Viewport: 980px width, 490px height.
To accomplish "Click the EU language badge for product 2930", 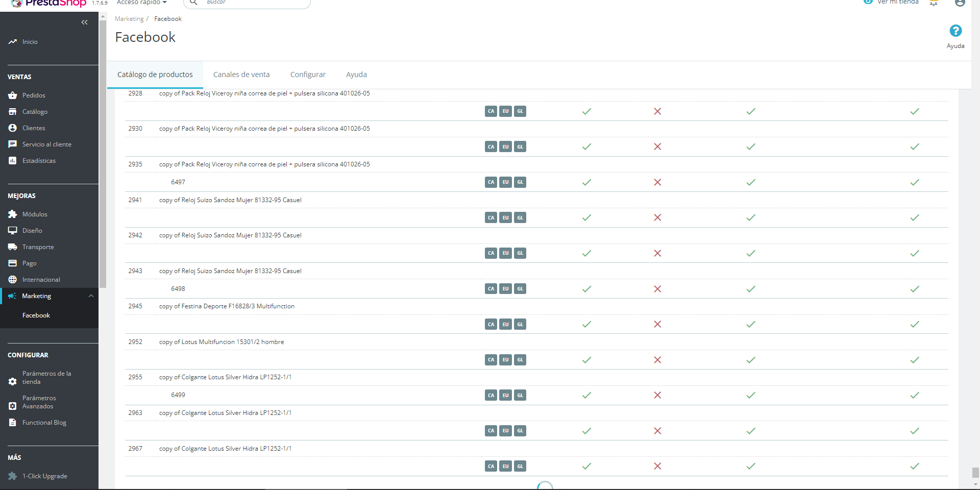I will coord(505,147).
